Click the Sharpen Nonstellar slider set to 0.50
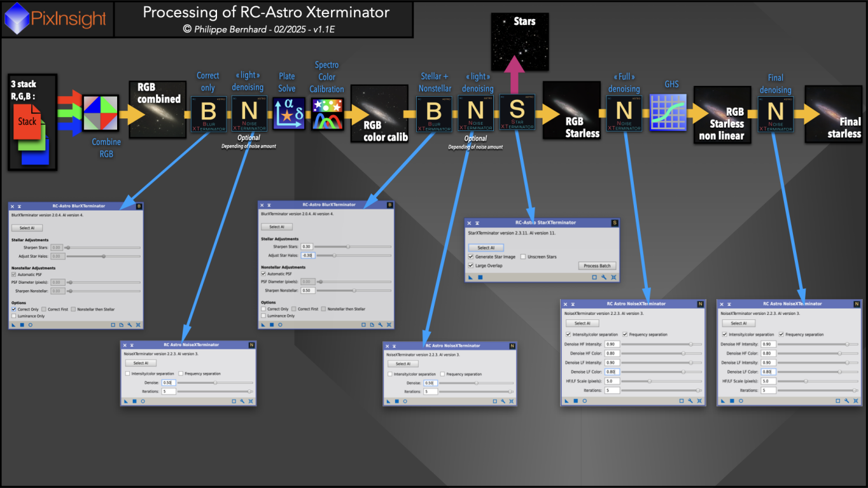 [x=353, y=290]
